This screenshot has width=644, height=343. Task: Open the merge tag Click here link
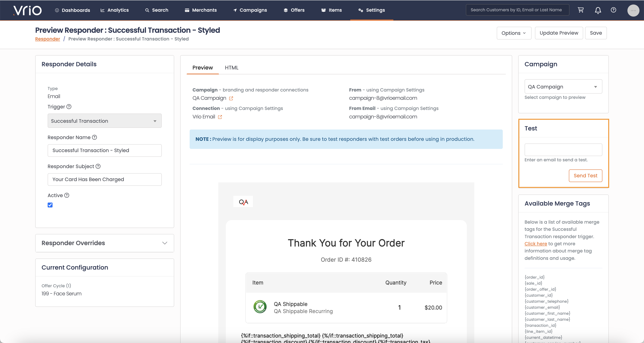[536, 243]
